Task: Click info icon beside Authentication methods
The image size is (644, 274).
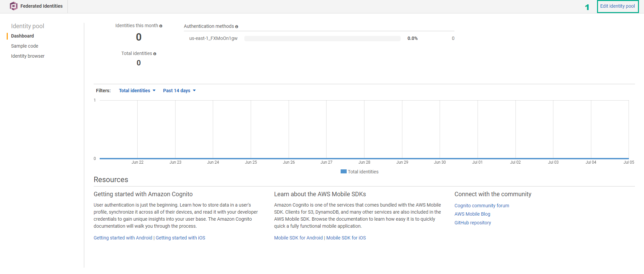Action: (237, 26)
